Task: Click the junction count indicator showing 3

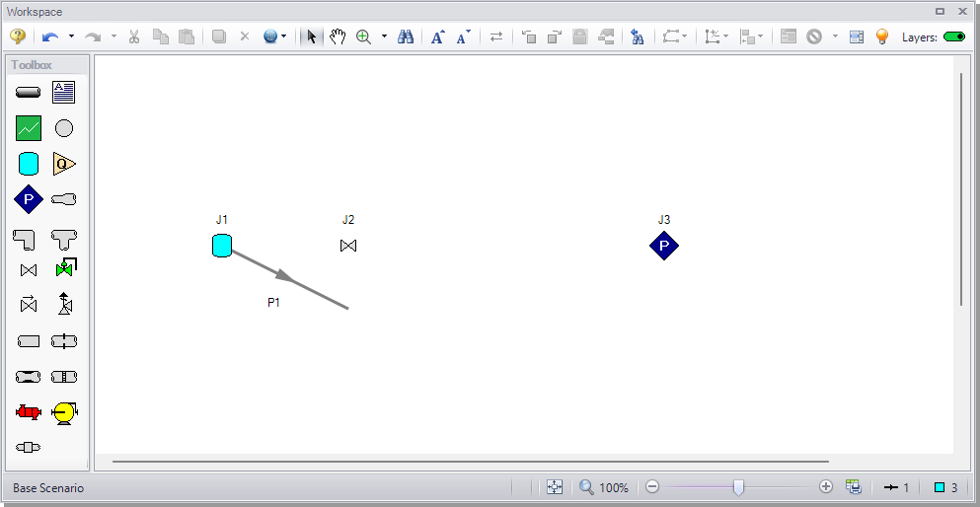Action: [x=946, y=487]
